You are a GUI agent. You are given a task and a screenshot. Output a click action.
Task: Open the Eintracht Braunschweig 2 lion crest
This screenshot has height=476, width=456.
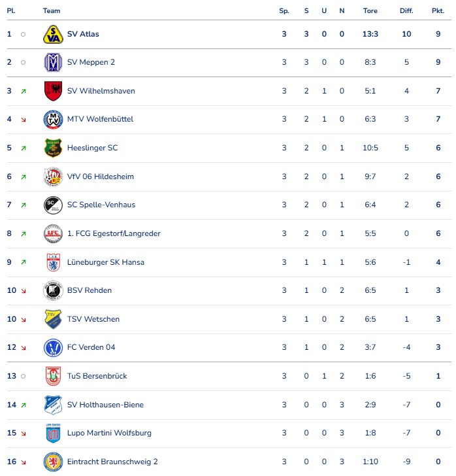click(x=53, y=462)
